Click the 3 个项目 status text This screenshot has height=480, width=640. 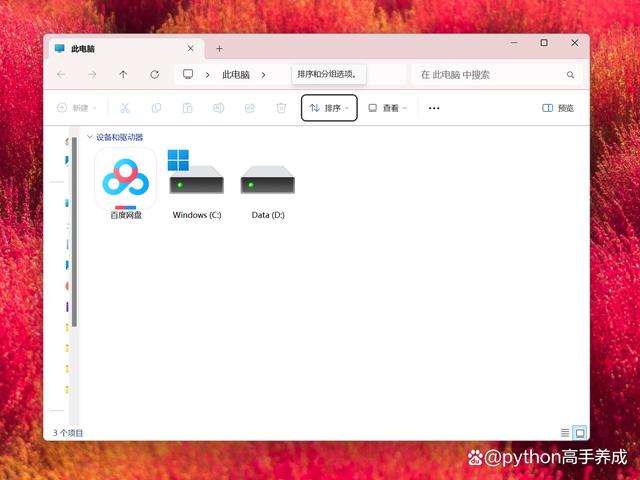pos(68,433)
